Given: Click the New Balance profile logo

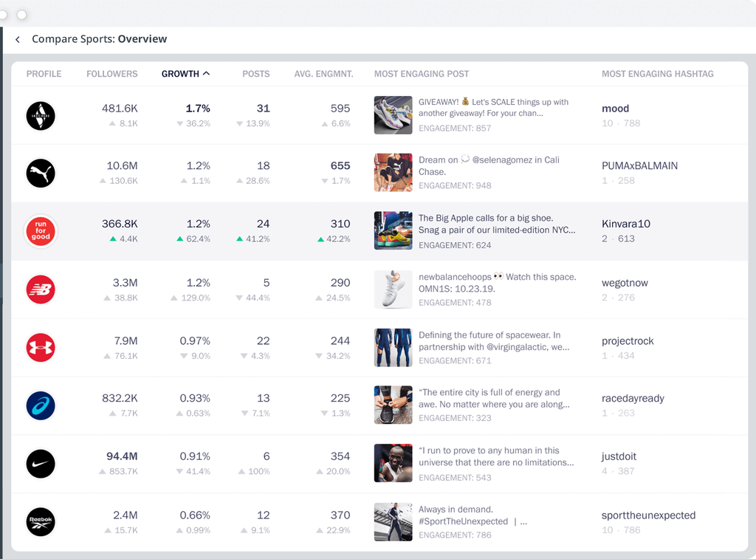Looking at the screenshot, I should [x=41, y=289].
